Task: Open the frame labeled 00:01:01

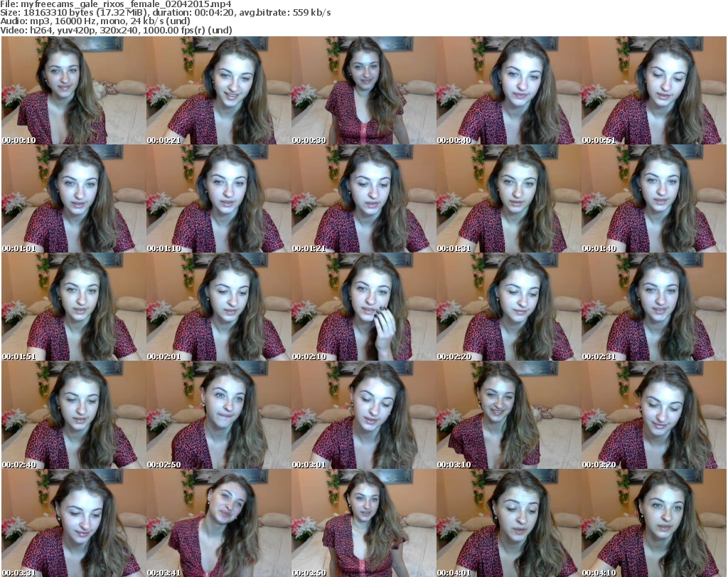Action: coord(73,199)
